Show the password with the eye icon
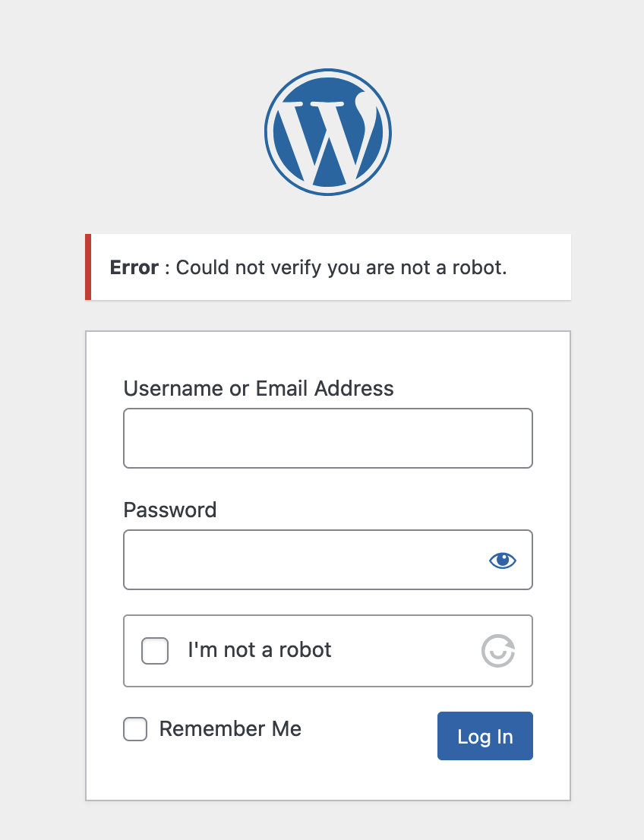This screenshot has height=840, width=644. (502, 561)
